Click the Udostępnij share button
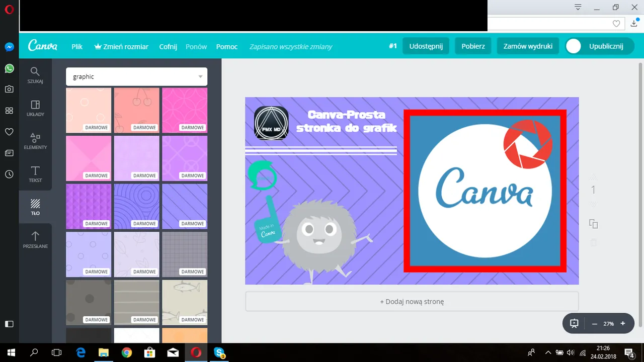The width and height of the screenshot is (644, 362). [426, 46]
